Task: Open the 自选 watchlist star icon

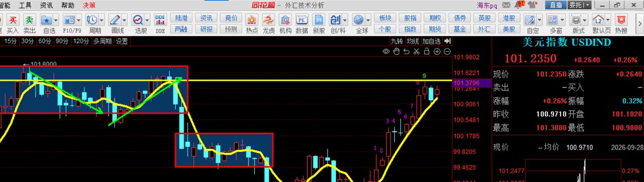Action: (x=47, y=20)
